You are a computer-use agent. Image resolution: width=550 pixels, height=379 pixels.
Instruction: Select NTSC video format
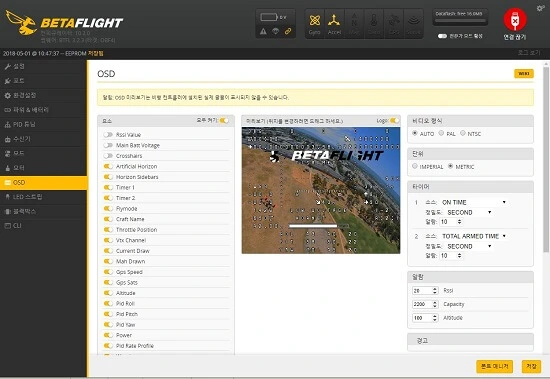[x=463, y=133]
